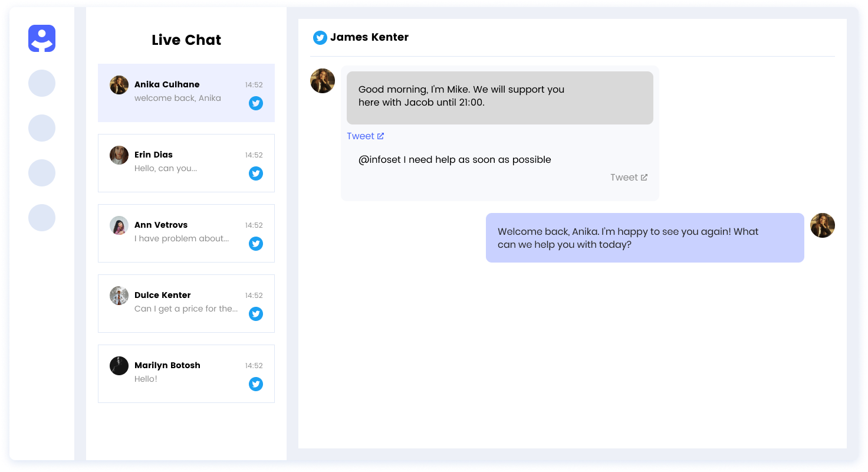This screenshot has width=868, height=472.
Task: Click the Live Chat app icon in sidebar
Action: [x=42, y=38]
